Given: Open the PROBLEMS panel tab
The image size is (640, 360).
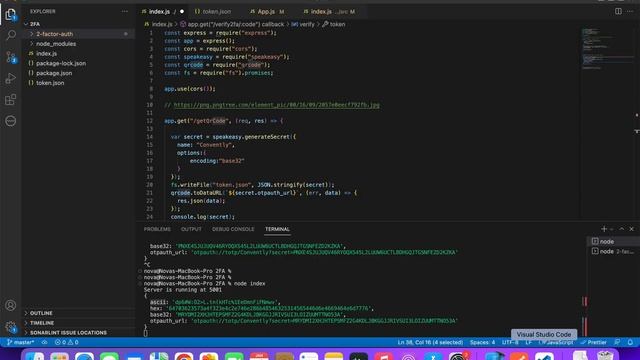Looking at the screenshot, I should [157, 229].
